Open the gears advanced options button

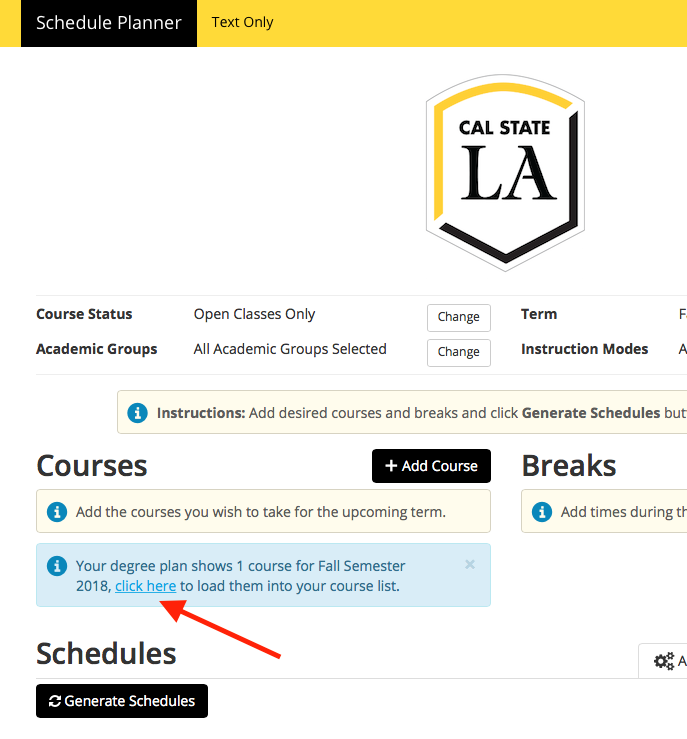(x=663, y=661)
